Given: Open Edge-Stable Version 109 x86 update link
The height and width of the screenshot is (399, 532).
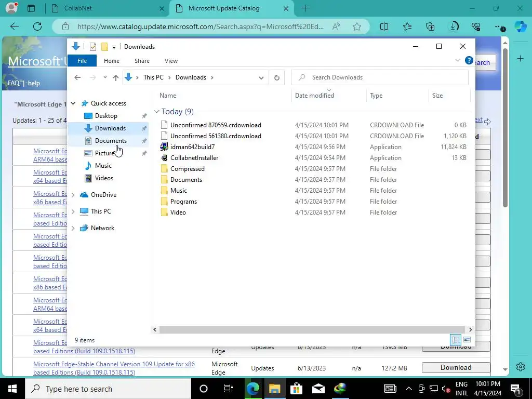Looking at the screenshot, I should click(114, 368).
